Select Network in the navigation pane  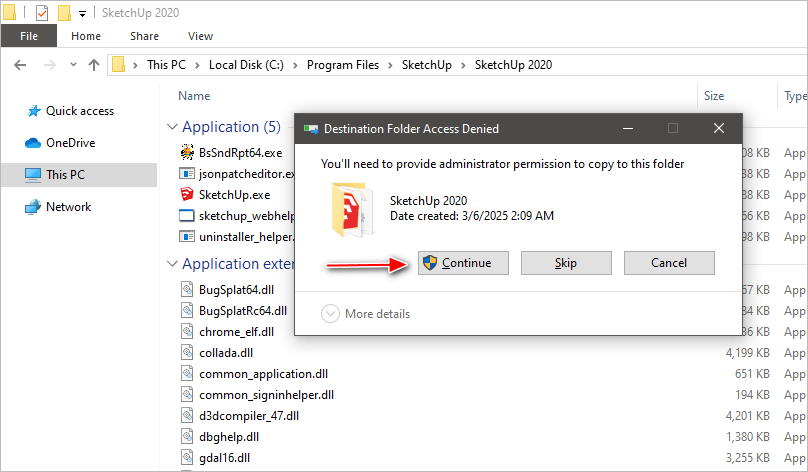tap(34, 207)
